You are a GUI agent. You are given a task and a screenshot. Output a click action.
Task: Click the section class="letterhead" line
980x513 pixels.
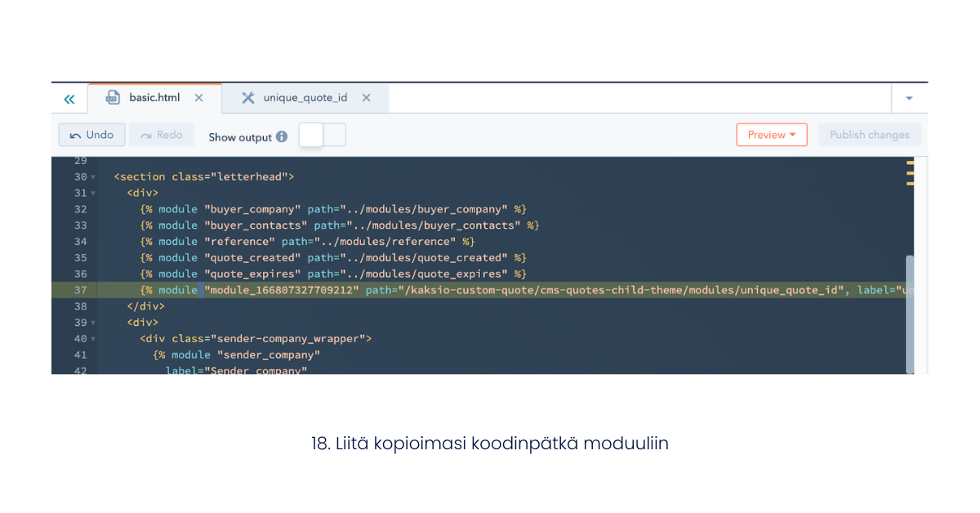pos(204,176)
